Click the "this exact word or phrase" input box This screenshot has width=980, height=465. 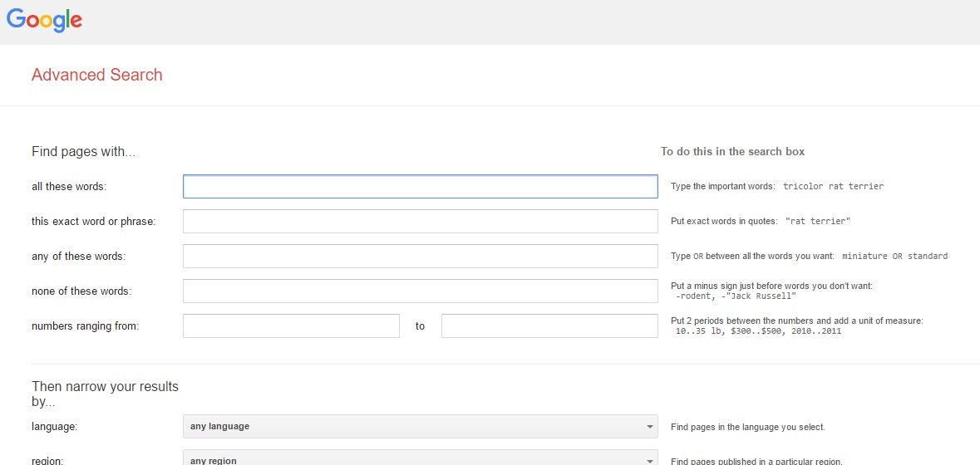[420, 221]
